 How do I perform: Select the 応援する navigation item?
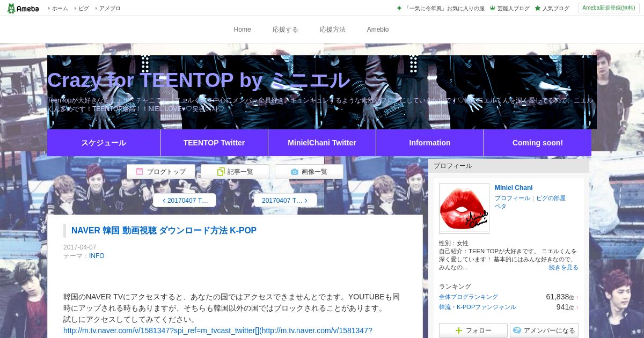click(x=285, y=30)
